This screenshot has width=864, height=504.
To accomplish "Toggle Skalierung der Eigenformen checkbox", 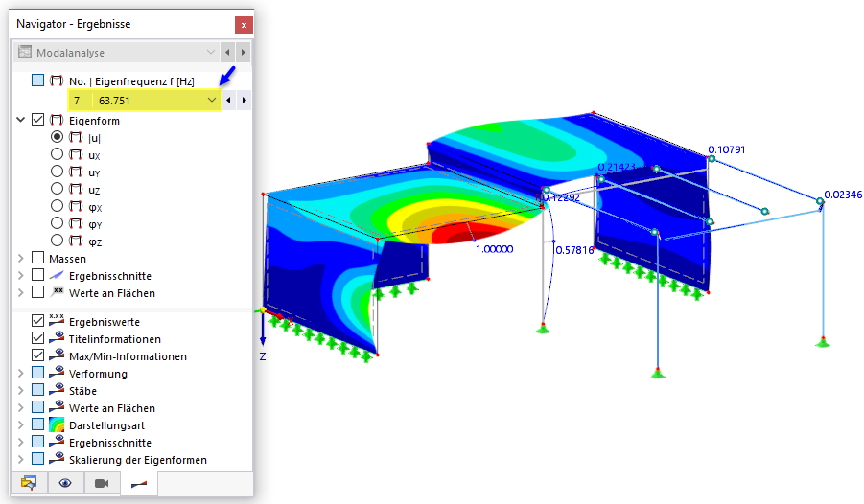I will click(37, 459).
